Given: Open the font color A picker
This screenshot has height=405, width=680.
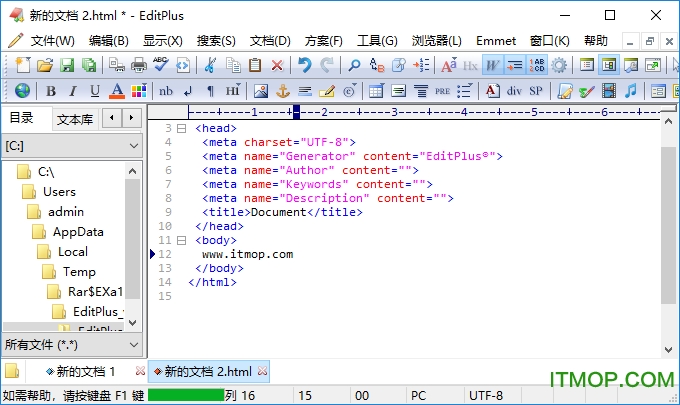Looking at the screenshot, I should pos(117,91).
